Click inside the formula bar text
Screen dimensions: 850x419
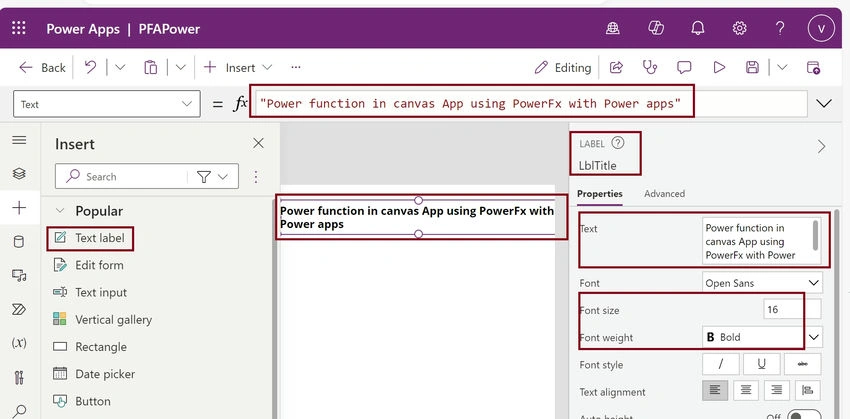pyautogui.click(x=471, y=103)
